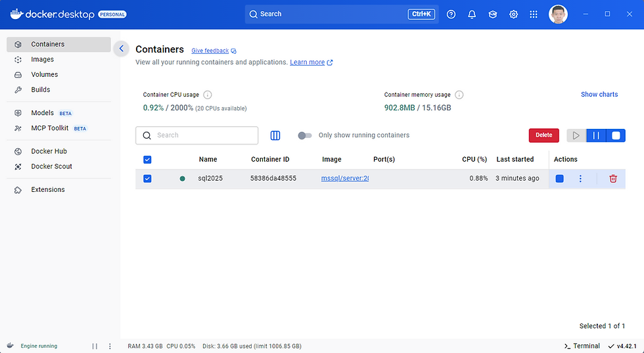Sort by the Image column header
The height and width of the screenshot is (353, 644).
click(x=331, y=160)
